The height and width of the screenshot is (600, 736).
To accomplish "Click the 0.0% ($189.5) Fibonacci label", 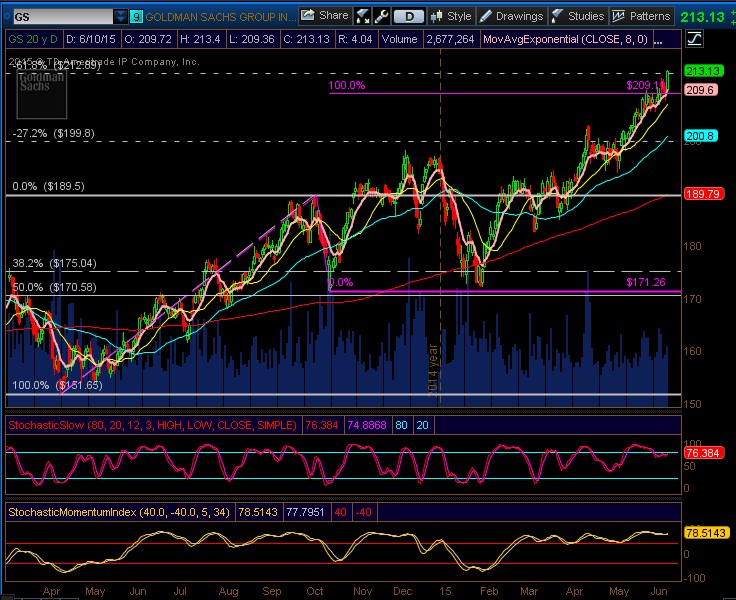I will click(x=48, y=186).
